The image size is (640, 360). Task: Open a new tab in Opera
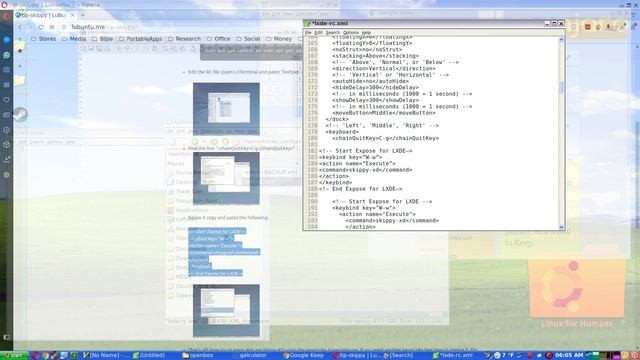(x=82, y=15)
